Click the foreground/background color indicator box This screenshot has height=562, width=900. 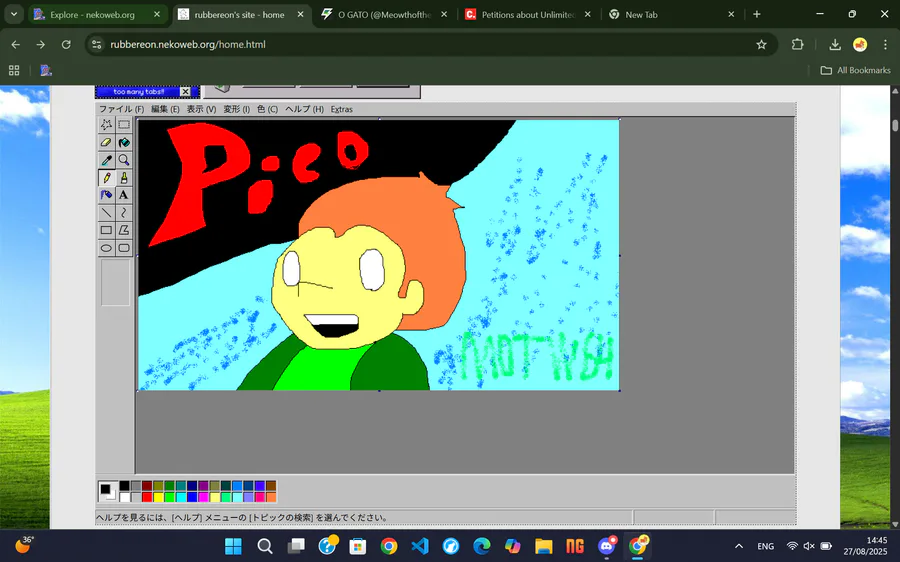[108, 491]
